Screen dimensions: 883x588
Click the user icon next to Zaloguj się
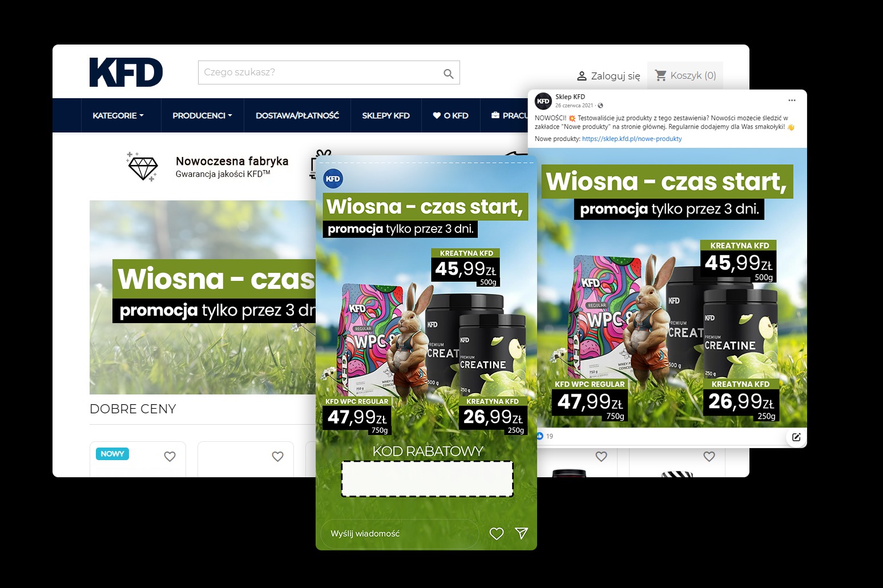(582, 75)
